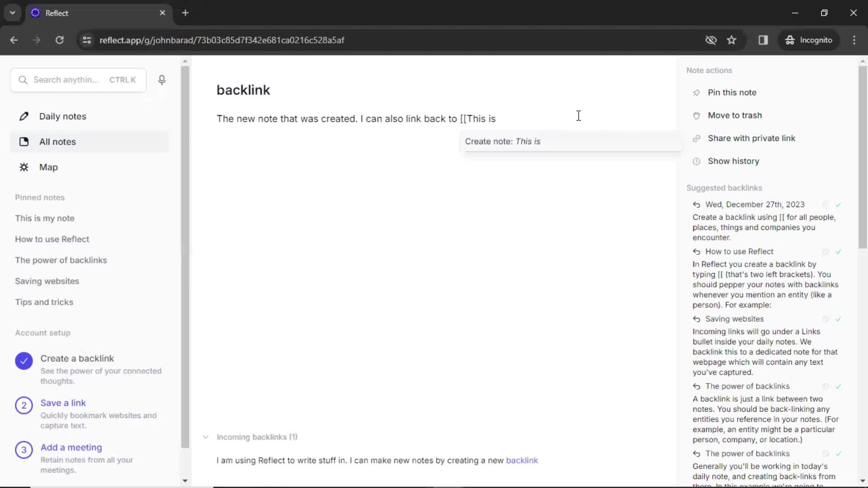The height and width of the screenshot is (488, 868).
Task: Click the Show history icon
Action: coord(696,161)
